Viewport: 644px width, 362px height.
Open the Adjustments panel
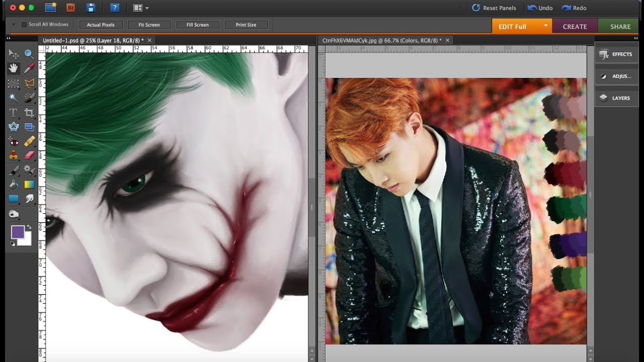click(x=617, y=76)
